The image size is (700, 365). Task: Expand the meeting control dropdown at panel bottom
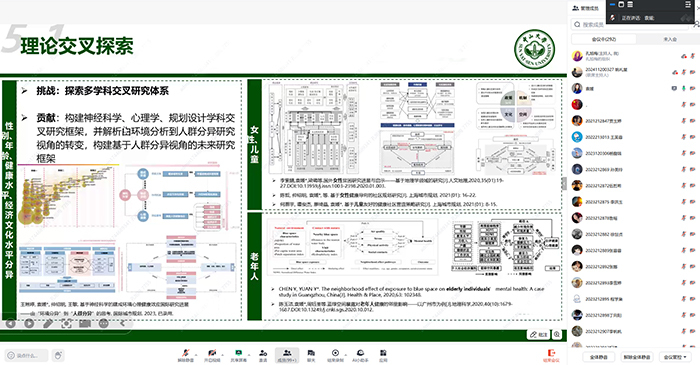coord(675,357)
